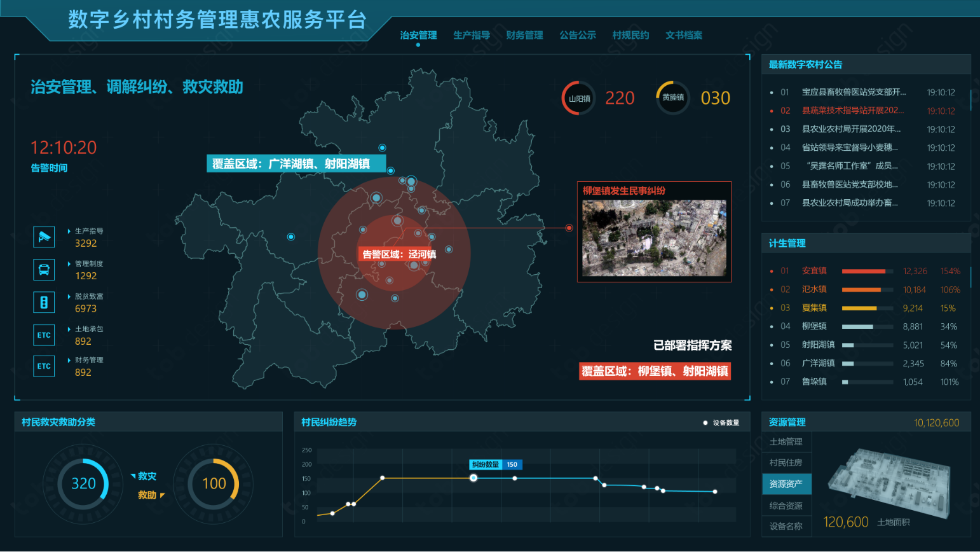Screen dimensions: 980x554
Task: Open highlighted announcement 02 县蔬菜技术指导站
Action: point(863,111)
